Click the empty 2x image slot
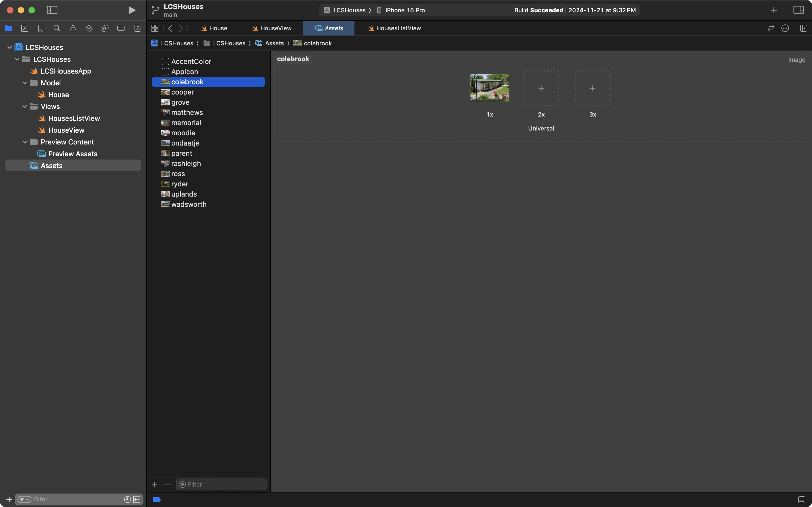The image size is (812, 507). pyautogui.click(x=541, y=88)
